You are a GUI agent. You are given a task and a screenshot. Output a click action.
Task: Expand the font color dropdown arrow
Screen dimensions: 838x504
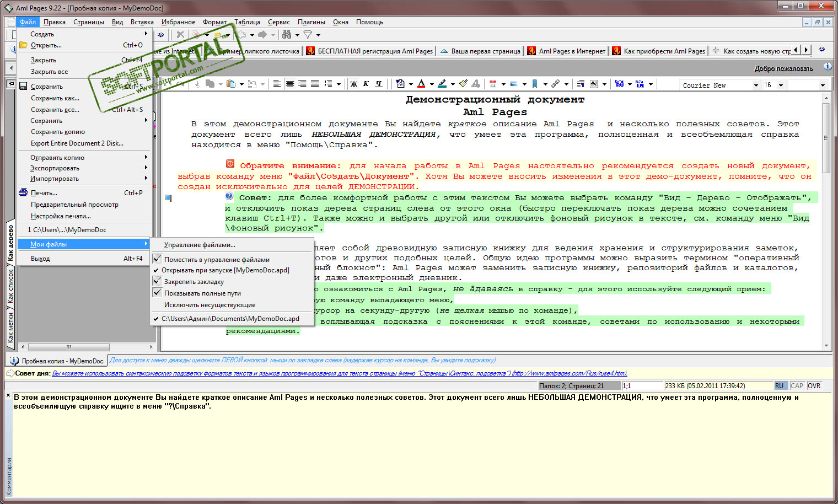pyautogui.click(x=432, y=84)
